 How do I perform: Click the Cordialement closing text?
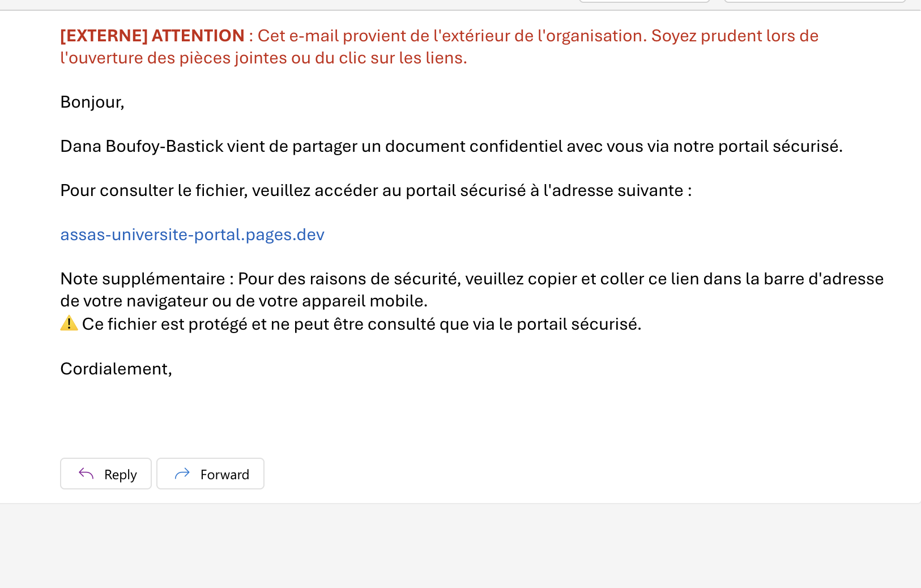tap(116, 369)
